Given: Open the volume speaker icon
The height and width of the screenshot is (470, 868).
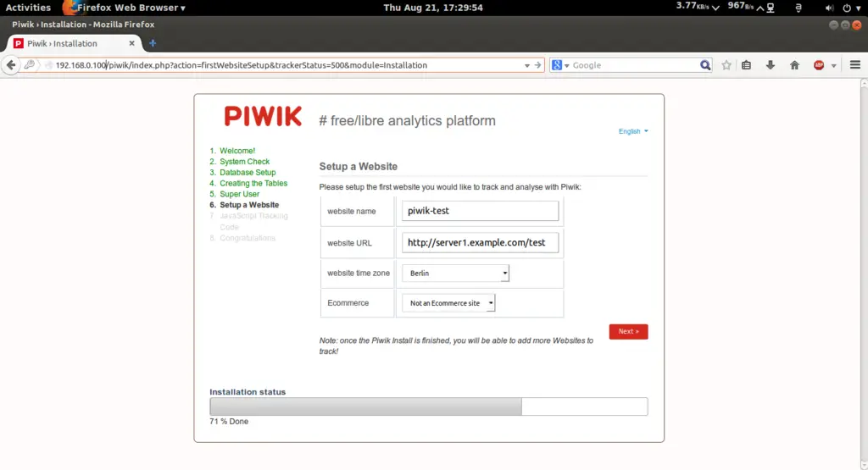Looking at the screenshot, I should [x=829, y=8].
